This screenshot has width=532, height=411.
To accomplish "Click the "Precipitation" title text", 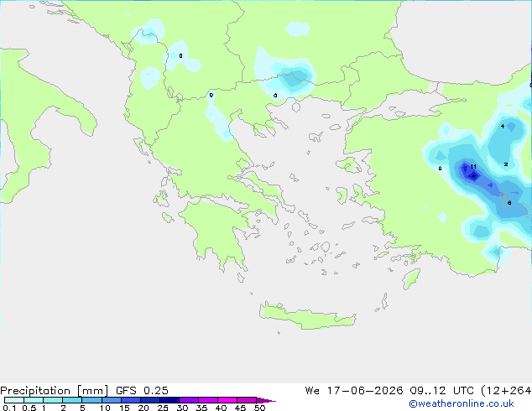I will coord(35,391).
